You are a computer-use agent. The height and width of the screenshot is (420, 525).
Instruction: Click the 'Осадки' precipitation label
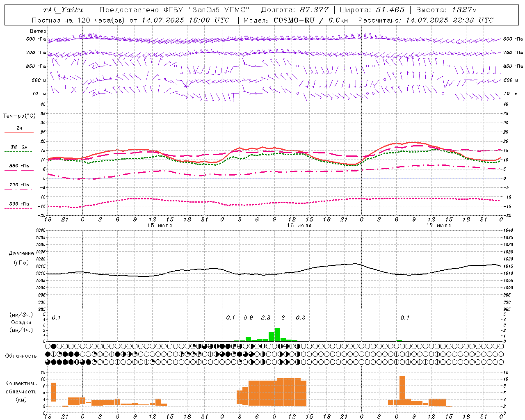[21, 323]
